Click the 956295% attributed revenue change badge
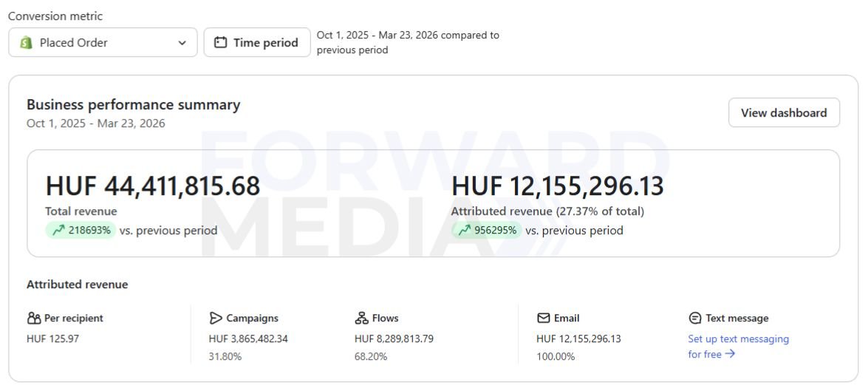Screen dimensions: 868x388 coord(488,231)
